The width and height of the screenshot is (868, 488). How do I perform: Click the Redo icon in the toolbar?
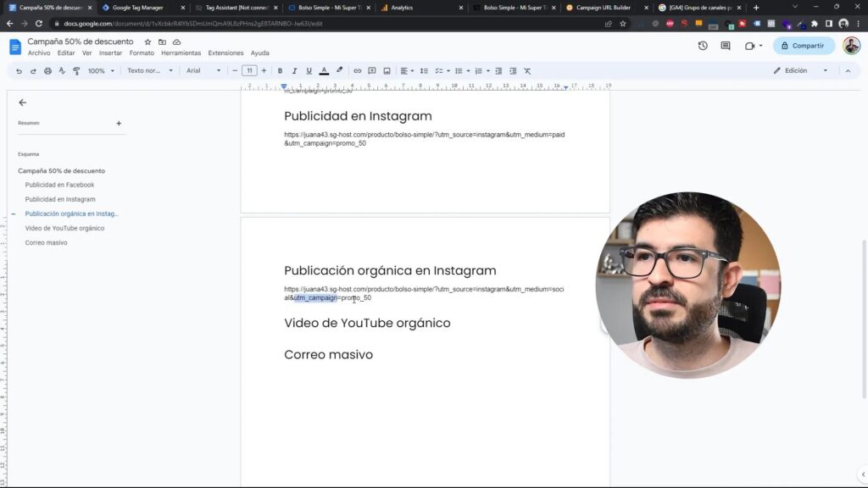pos(33,71)
